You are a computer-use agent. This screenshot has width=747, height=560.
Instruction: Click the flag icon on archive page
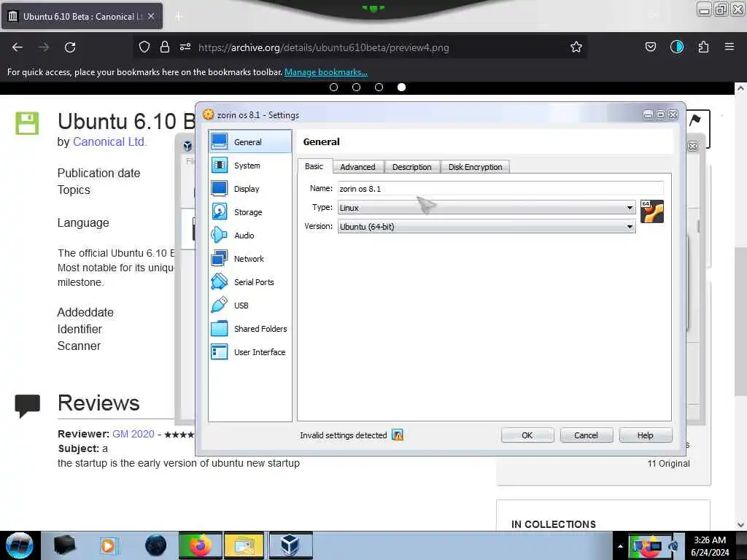pyautogui.click(x=695, y=120)
